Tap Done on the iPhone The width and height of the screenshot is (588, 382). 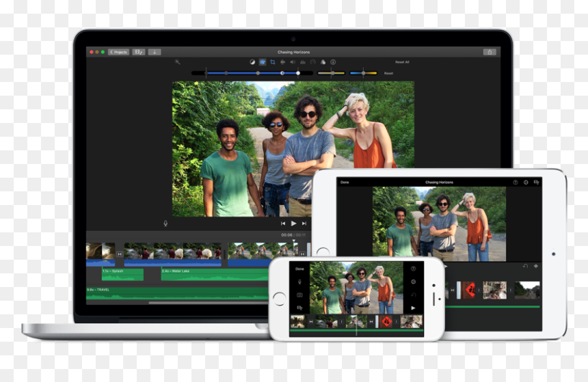[299, 269]
